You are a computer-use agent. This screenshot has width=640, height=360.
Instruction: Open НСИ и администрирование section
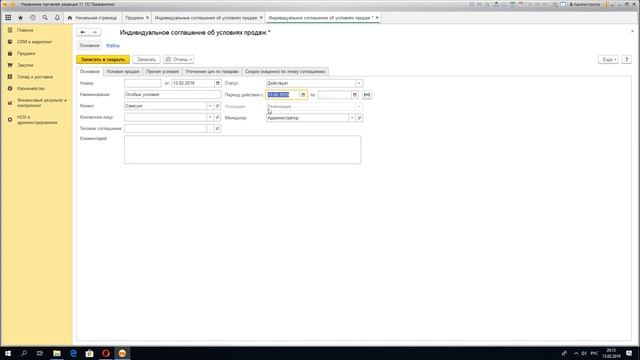[x=37, y=120]
